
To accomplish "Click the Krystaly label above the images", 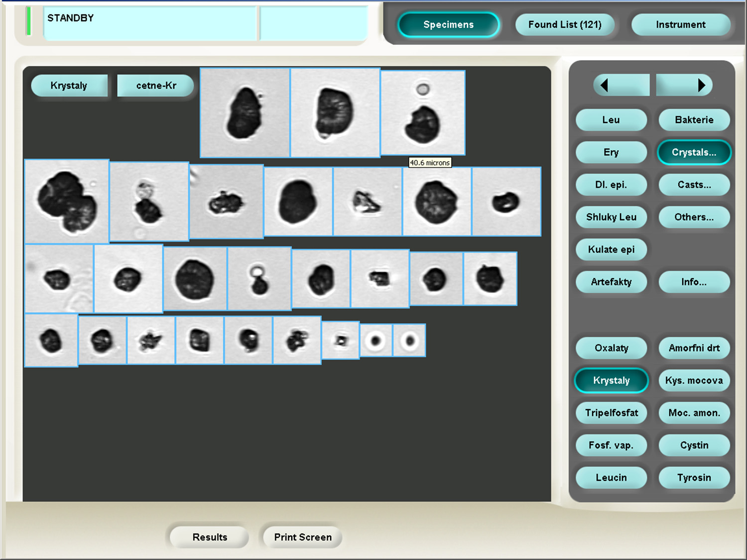I will tap(69, 86).
